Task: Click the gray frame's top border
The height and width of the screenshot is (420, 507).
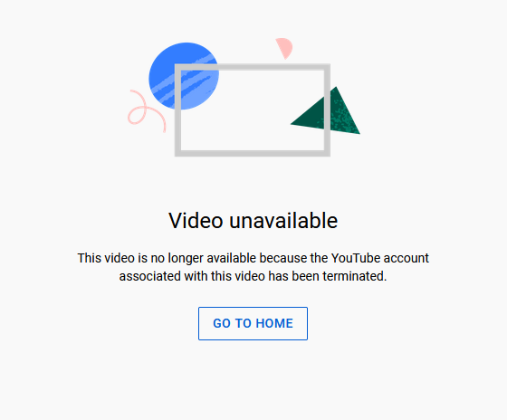Action: 253,67
